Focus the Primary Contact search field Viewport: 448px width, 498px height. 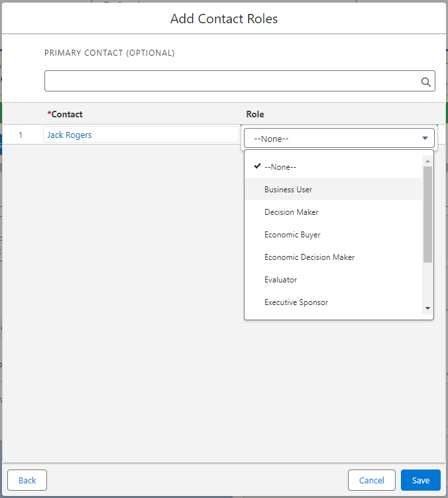point(232,81)
